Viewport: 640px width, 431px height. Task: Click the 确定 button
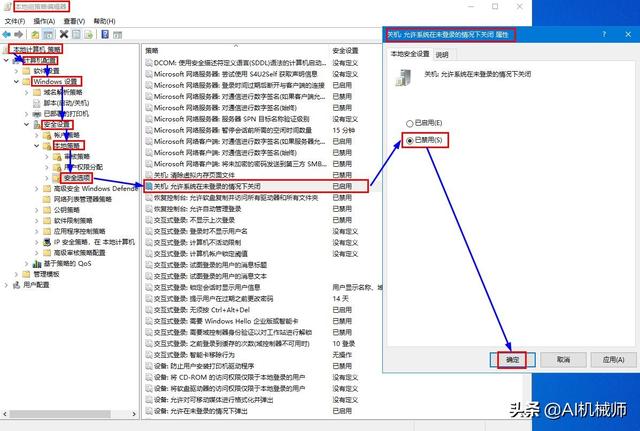[512, 360]
